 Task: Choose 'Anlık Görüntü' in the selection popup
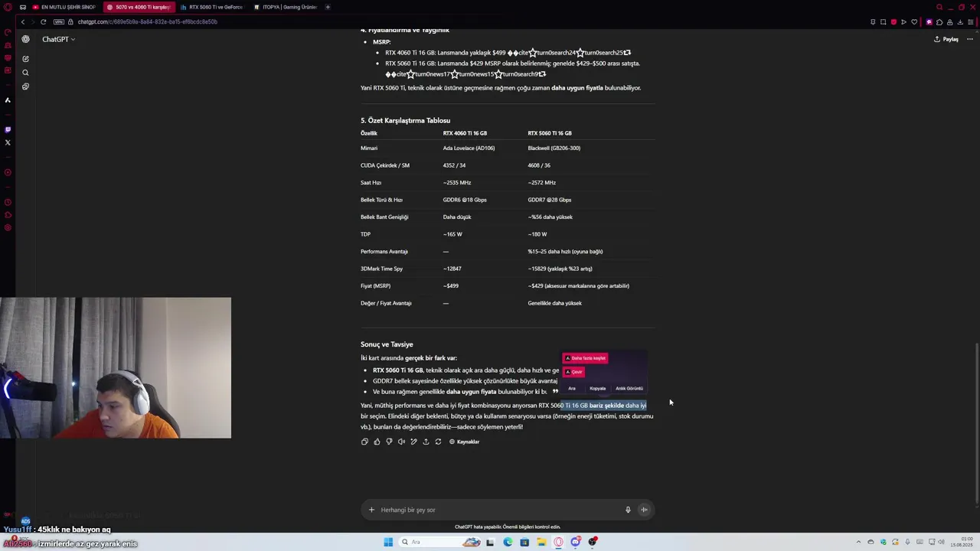629,388
